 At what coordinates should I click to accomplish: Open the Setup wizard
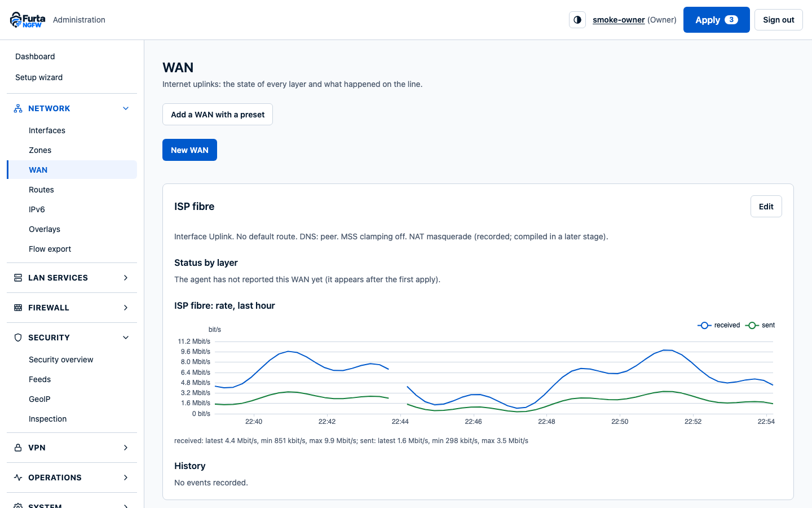click(x=39, y=77)
